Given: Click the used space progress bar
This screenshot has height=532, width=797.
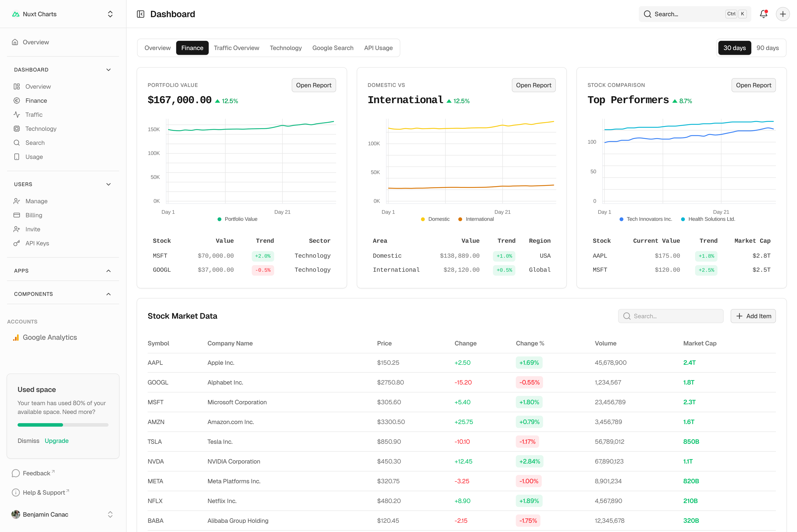Looking at the screenshot, I should 63,425.
